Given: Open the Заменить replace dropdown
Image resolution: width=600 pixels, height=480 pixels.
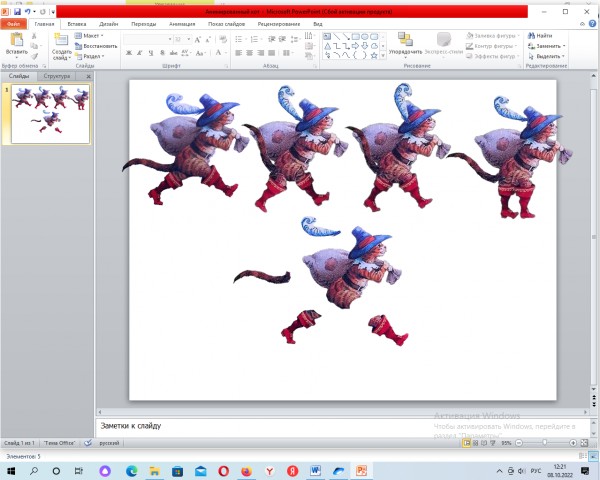Looking at the screenshot, I should pos(546,46).
